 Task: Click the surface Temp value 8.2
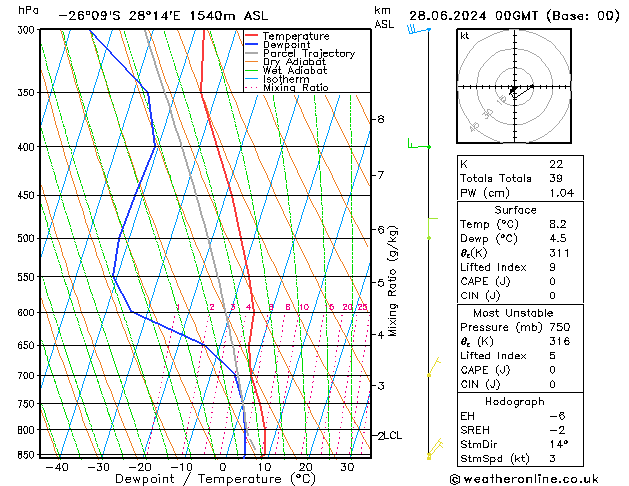pos(558,224)
